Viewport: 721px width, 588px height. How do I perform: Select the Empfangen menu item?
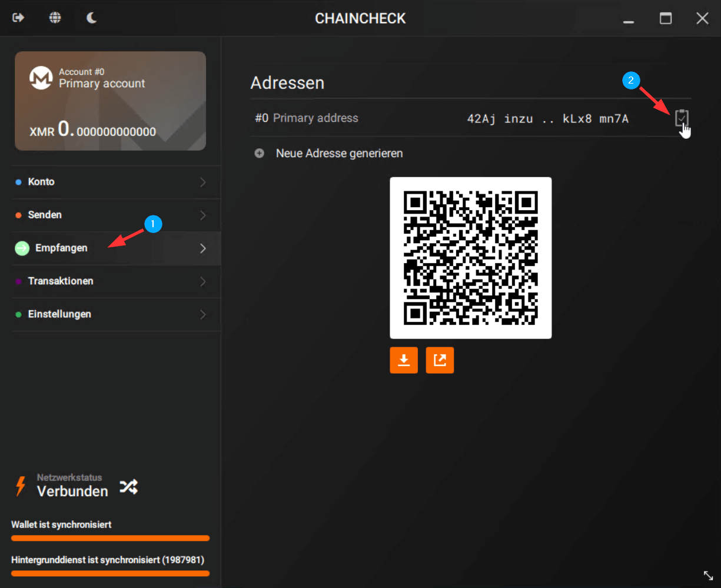click(116, 248)
